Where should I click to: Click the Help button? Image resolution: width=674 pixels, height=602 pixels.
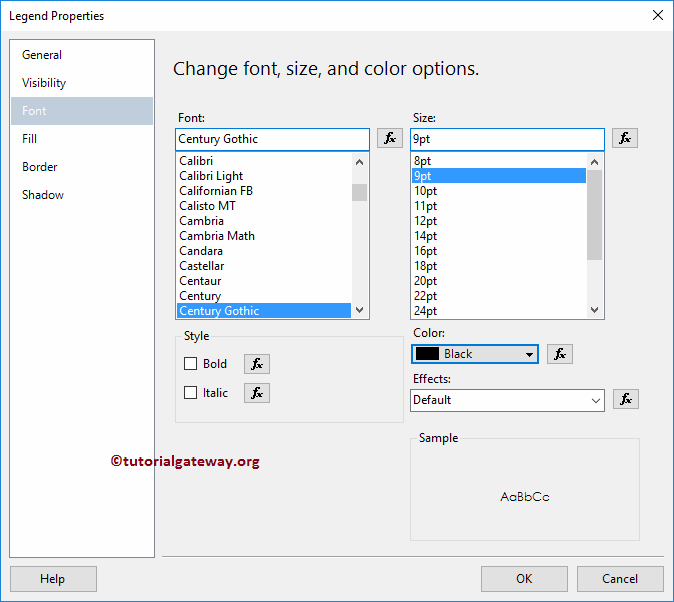53,579
